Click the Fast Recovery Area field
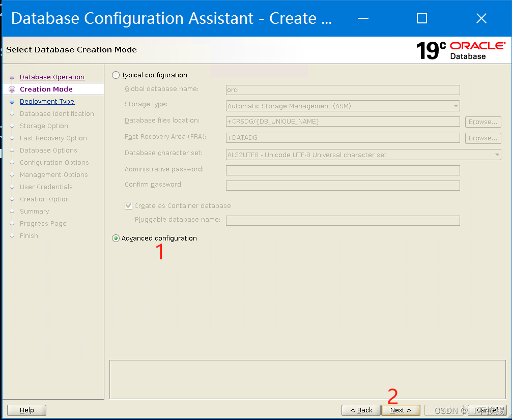512x420 pixels. [x=343, y=138]
